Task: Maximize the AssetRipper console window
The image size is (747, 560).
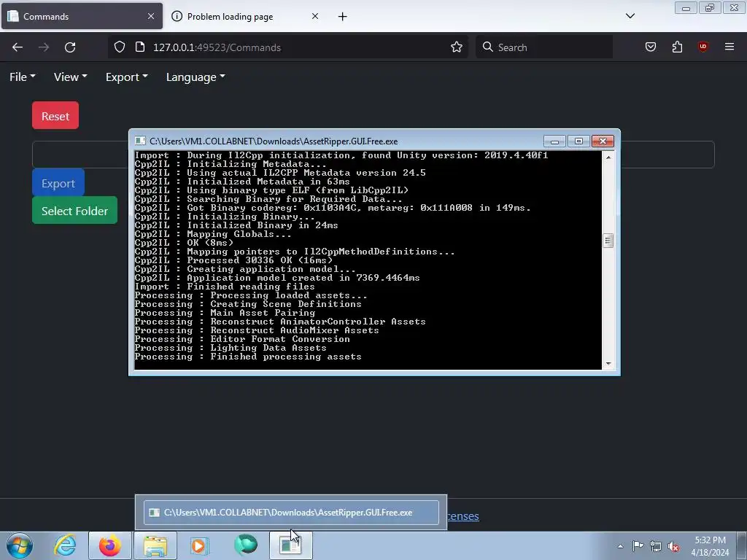Action: pyautogui.click(x=578, y=141)
